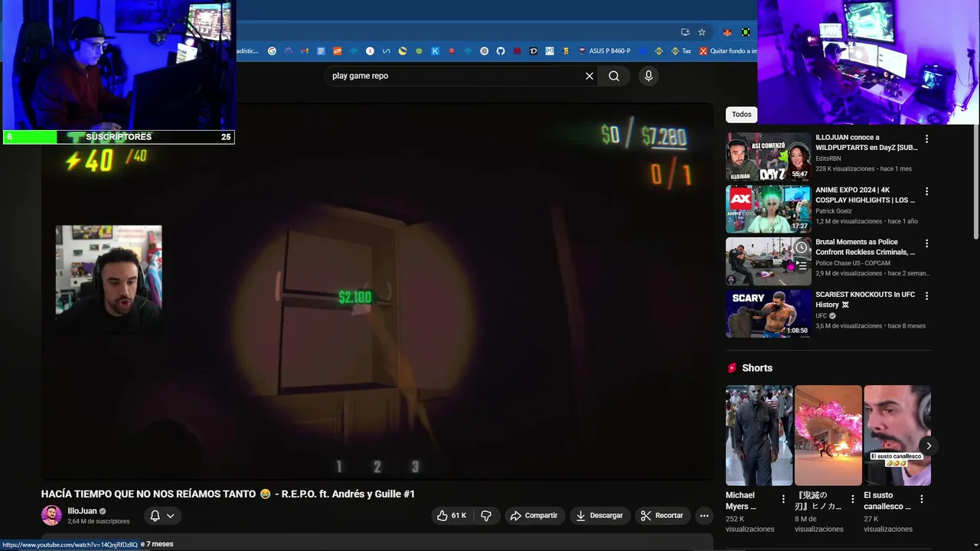Viewport: 980px width, 551px height.
Task: Open the Google bookmark
Action: click(x=272, y=51)
